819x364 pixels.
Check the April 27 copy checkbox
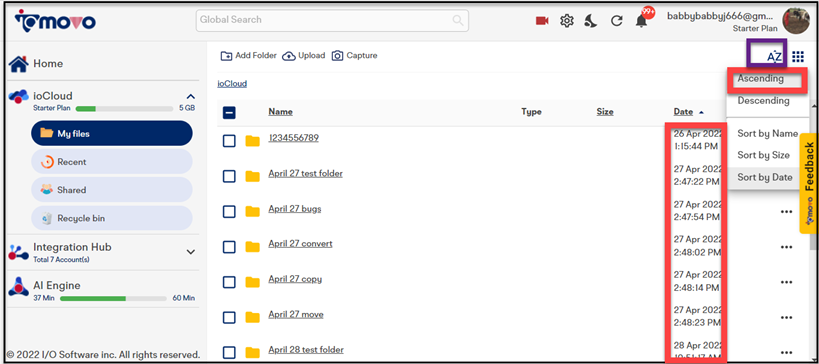coord(229,282)
